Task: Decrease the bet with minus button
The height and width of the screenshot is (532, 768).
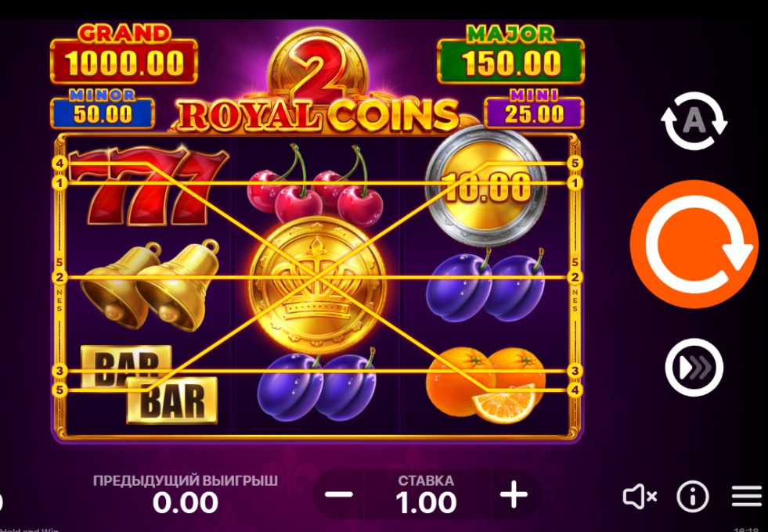Action: (338, 494)
